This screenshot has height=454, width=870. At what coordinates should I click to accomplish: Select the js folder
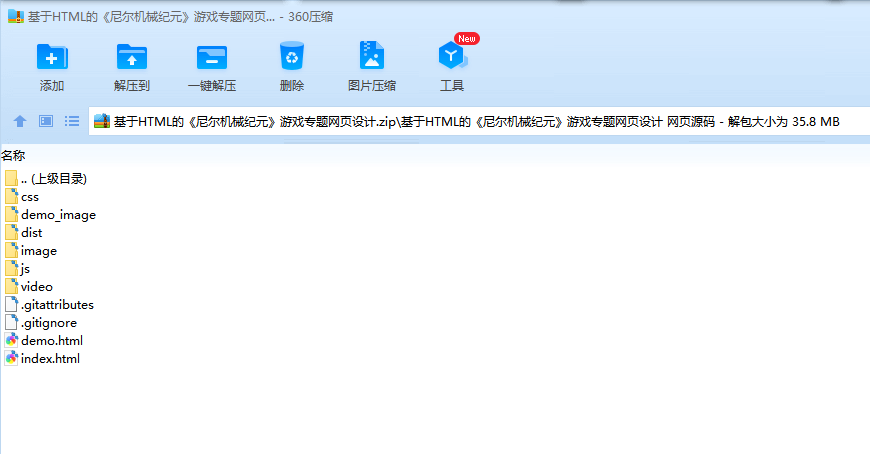pyautogui.click(x=18, y=269)
